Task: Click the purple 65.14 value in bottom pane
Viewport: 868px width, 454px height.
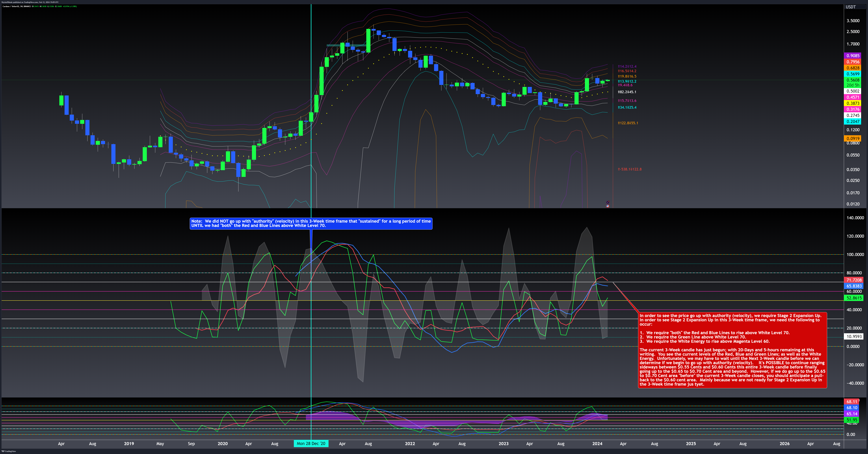Action: 851,414
